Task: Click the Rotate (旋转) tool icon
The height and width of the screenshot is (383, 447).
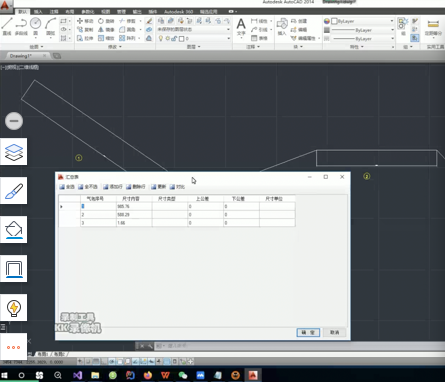Action: point(101,21)
